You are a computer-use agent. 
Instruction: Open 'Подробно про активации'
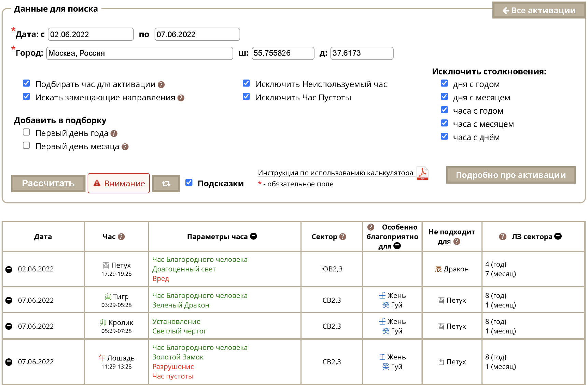511,175
